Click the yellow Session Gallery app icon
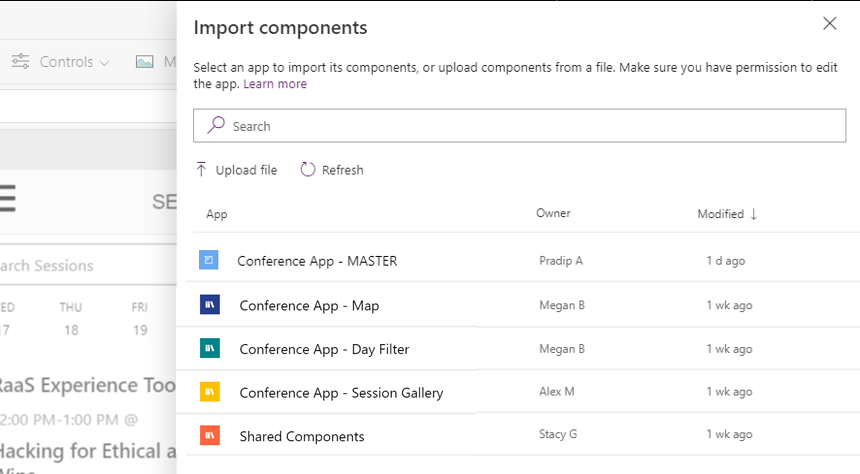 point(209,392)
